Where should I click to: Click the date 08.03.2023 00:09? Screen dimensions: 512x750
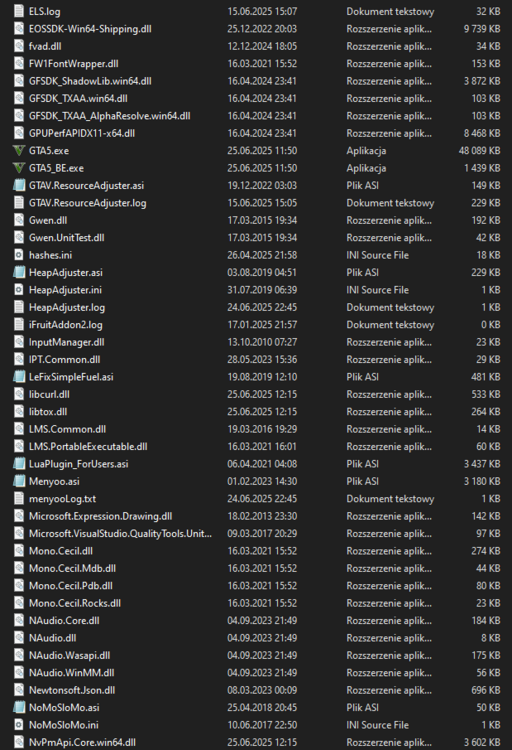262,690
